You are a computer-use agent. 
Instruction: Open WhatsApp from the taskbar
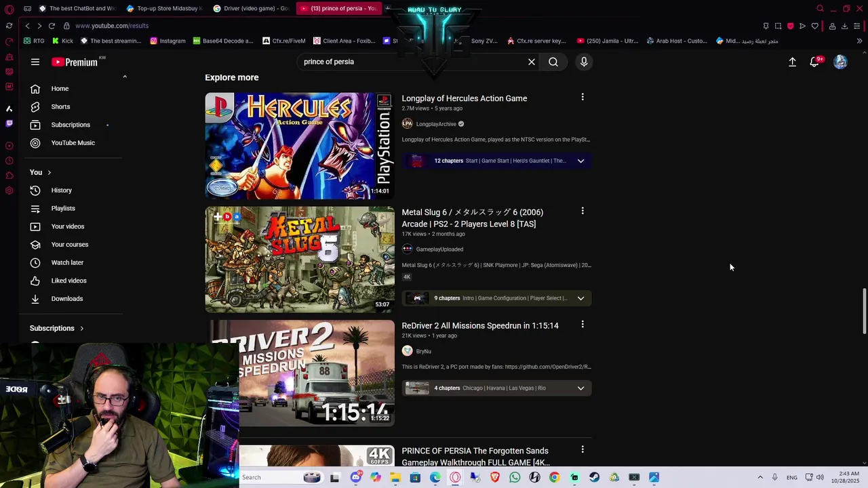tap(515, 477)
